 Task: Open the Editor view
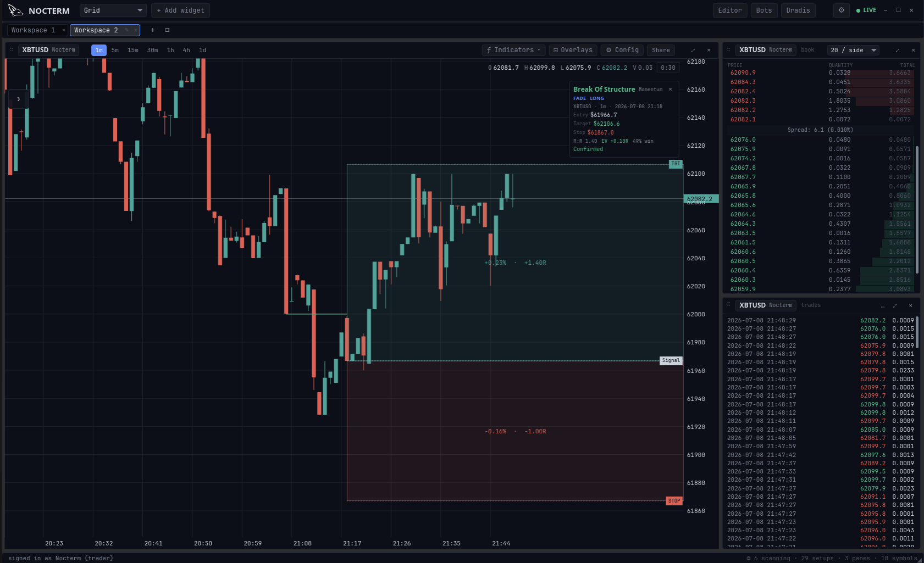[730, 10]
